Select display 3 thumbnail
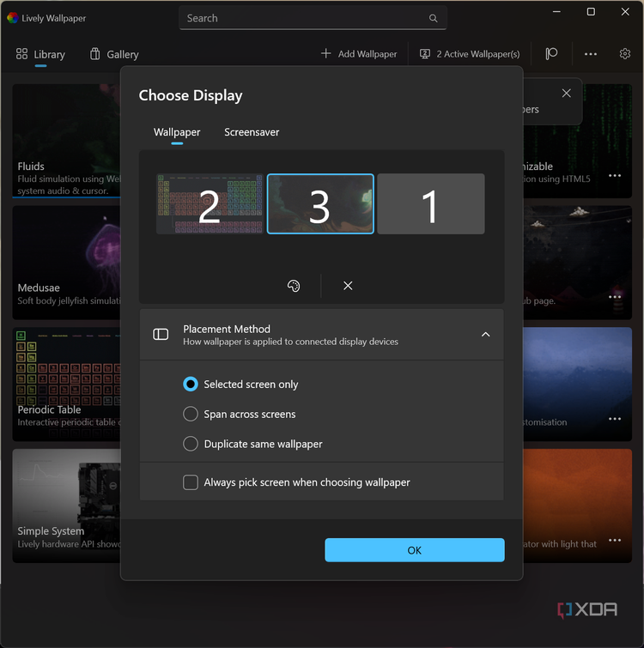This screenshot has width=644, height=648. [x=320, y=203]
